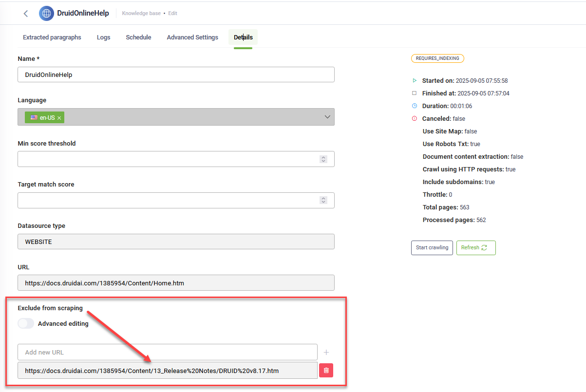Click the Throttle: 0 text
586x392 pixels.
437,195
